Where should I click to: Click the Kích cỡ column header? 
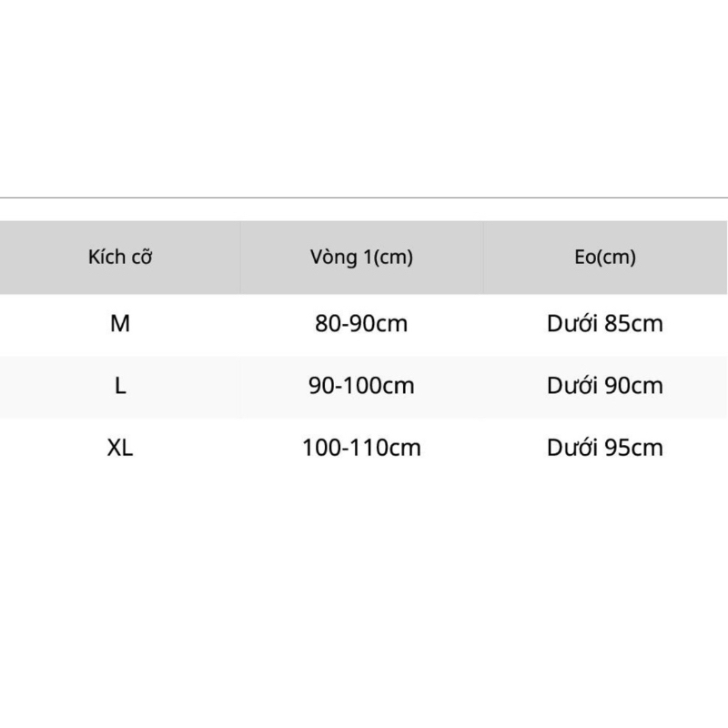pos(120,258)
